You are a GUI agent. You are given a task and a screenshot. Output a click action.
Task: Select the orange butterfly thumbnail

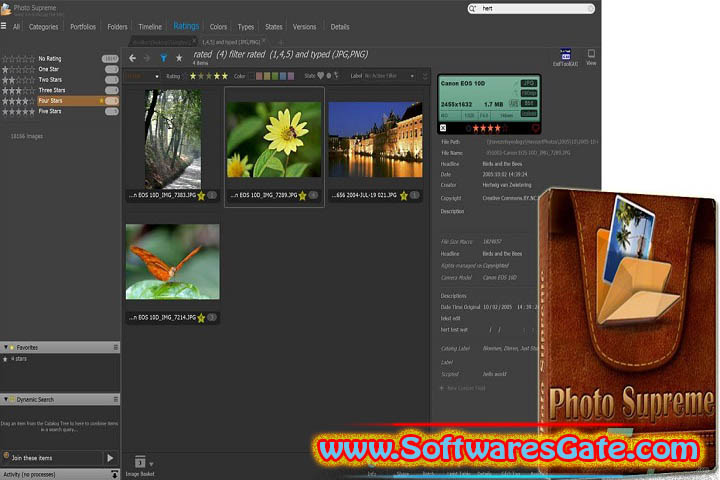coord(173,262)
